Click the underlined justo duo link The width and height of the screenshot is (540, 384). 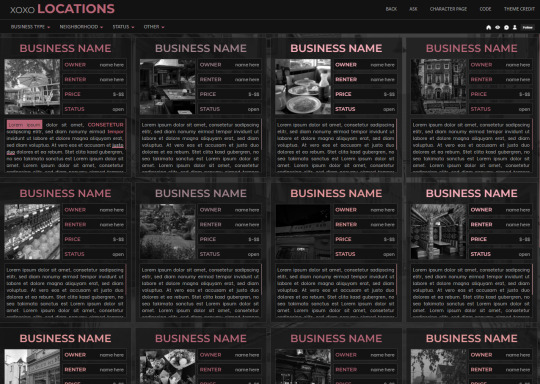pyautogui.click(x=118, y=145)
